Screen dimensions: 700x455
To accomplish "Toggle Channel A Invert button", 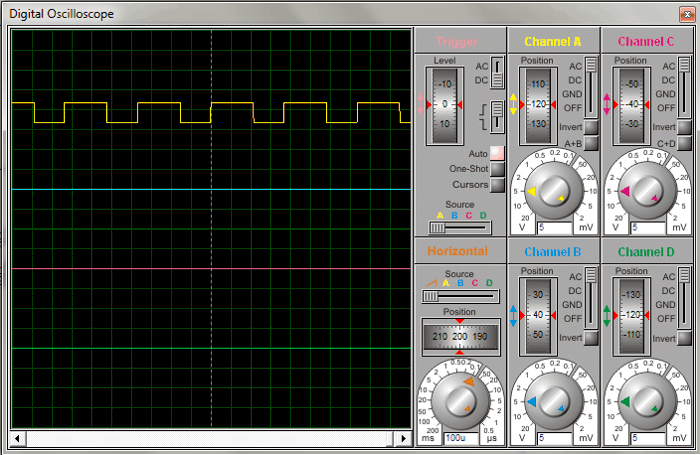I will (591, 127).
